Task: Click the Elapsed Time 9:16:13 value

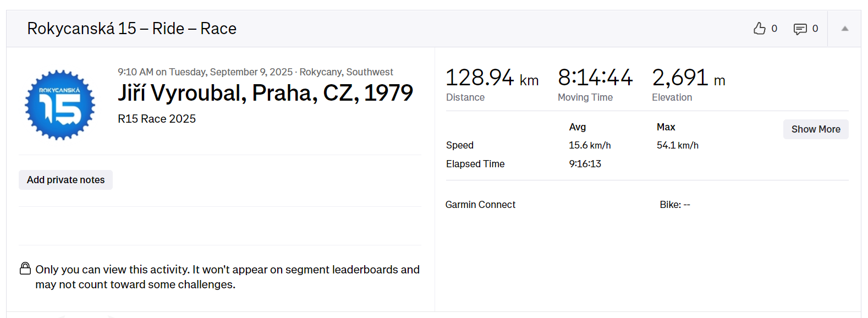Action: [x=585, y=164]
